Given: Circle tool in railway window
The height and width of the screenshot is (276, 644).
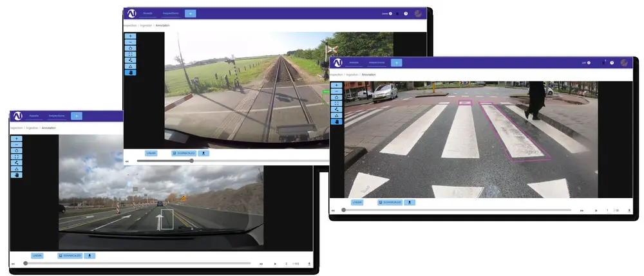Looking at the screenshot, I should coord(130,48).
